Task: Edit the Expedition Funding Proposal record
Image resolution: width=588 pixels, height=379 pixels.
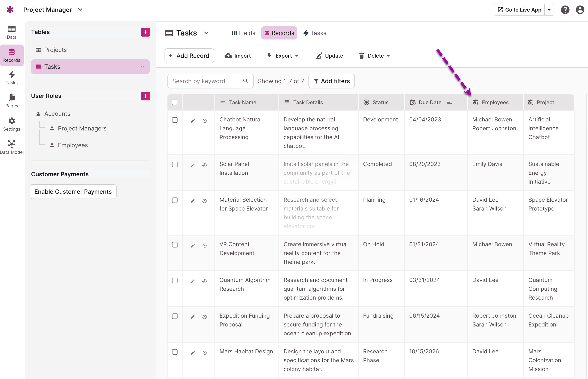Action: [x=192, y=317]
